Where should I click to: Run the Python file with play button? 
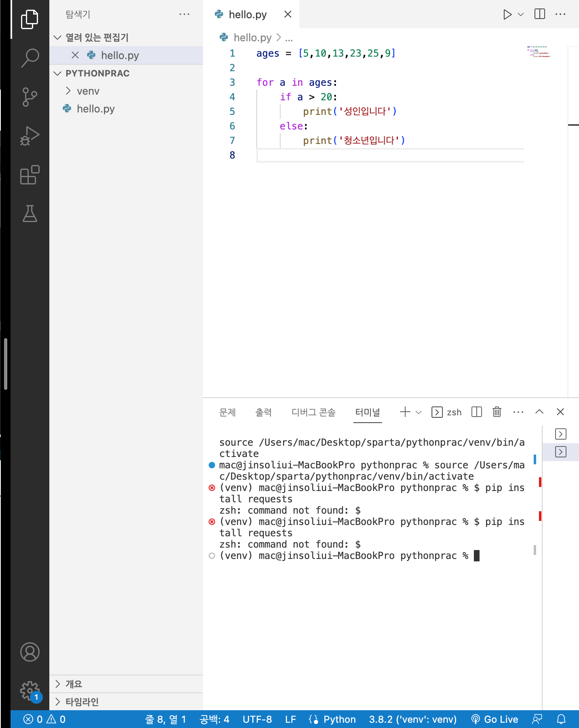507,15
